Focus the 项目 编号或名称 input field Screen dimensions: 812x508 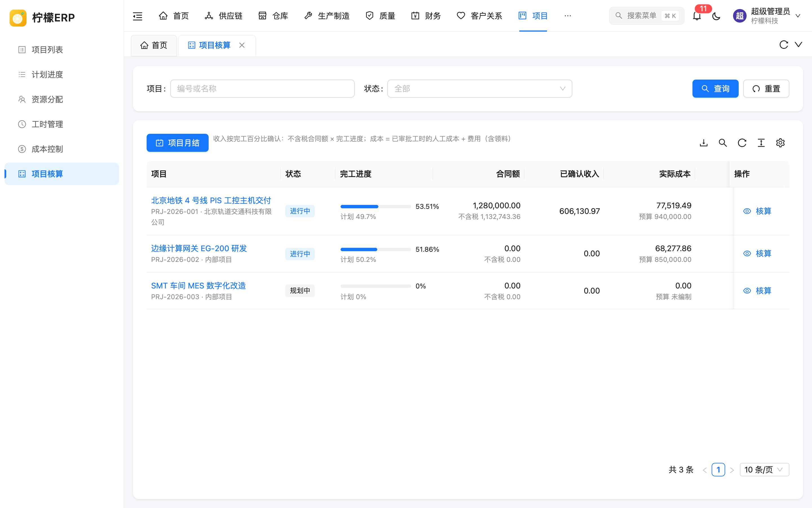(x=262, y=89)
